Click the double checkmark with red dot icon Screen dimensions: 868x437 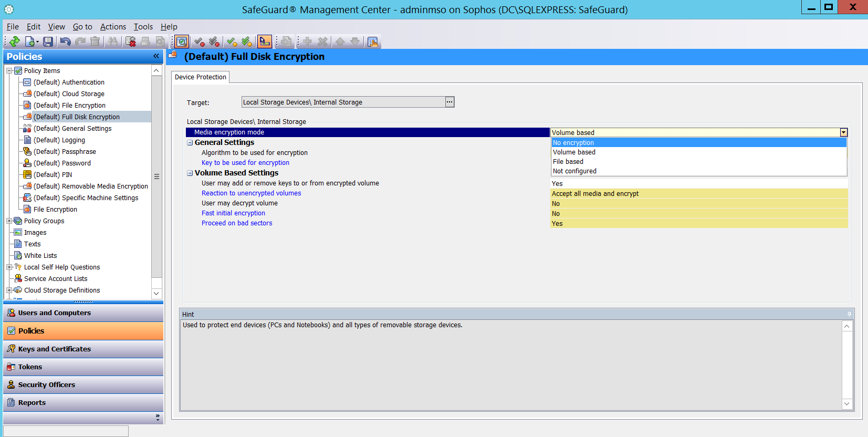click(x=214, y=41)
